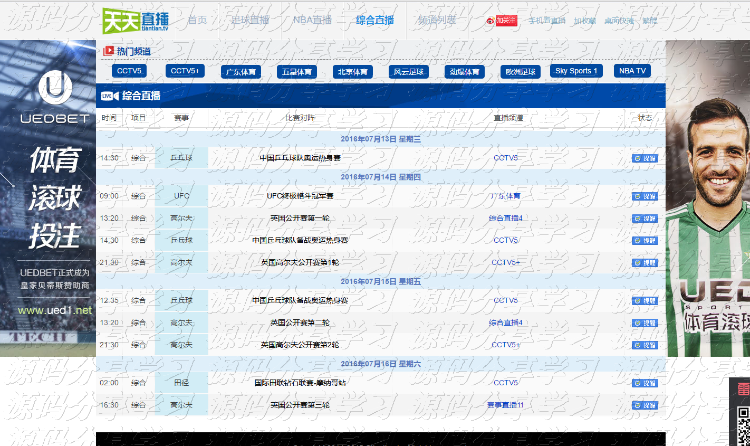Open the 欧洲足球 channel button
750x446 pixels.
pyautogui.click(x=520, y=72)
